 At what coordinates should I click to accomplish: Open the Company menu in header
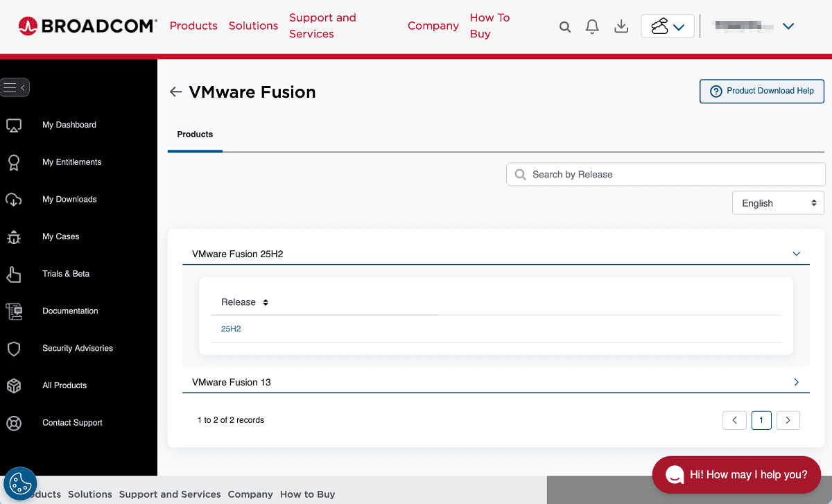(433, 26)
